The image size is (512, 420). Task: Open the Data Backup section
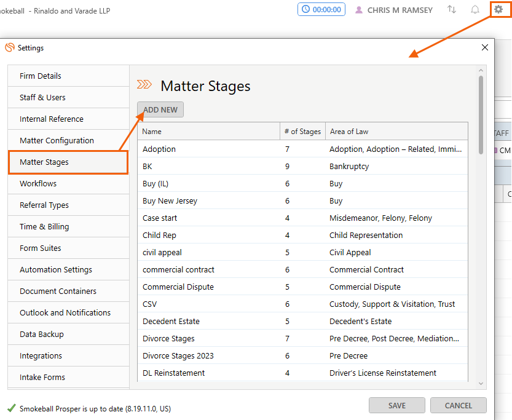click(69, 335)
